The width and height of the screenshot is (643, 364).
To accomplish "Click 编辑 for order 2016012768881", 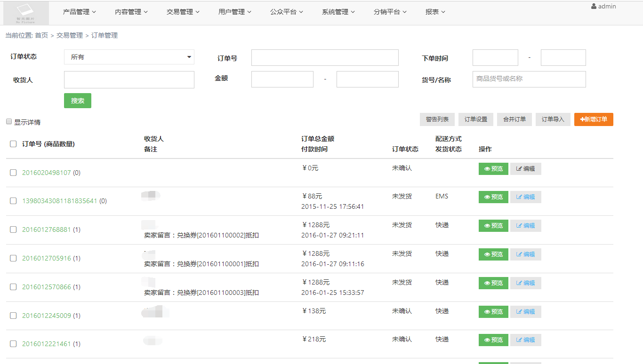I will tap(526, 226).
